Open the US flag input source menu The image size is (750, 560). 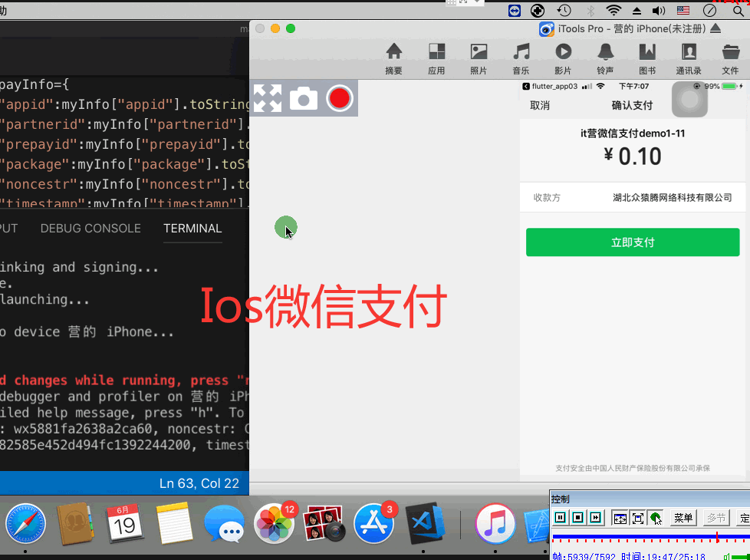(683, 11)
